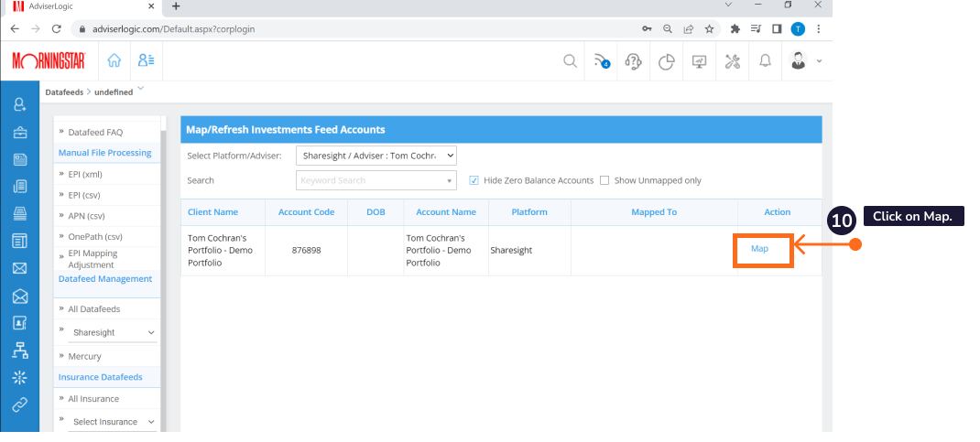Image resolution: width=980 pixels, height=442 pixels.
Task: Open Chrome three-dot menu
Action: [x=819, y=28]
